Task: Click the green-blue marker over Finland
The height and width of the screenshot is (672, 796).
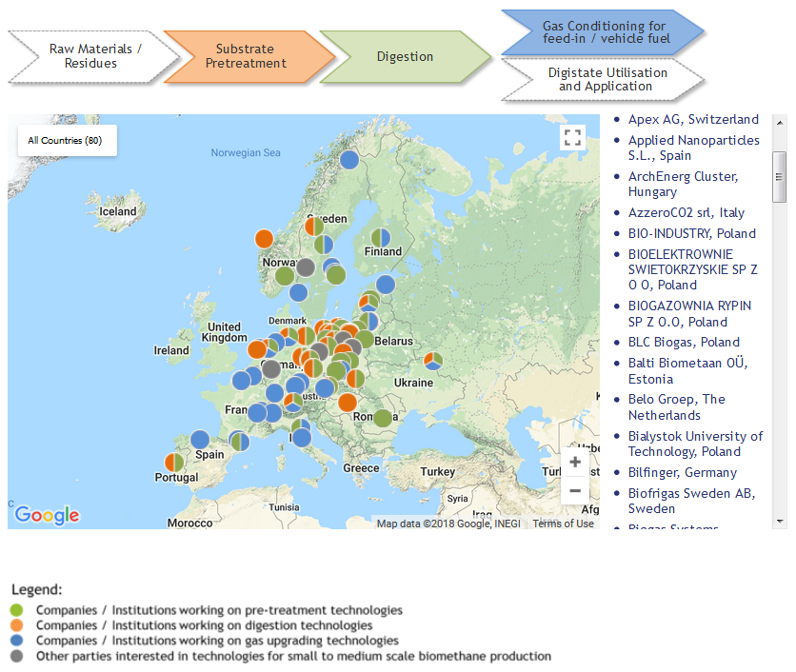Action: (381, 237)
